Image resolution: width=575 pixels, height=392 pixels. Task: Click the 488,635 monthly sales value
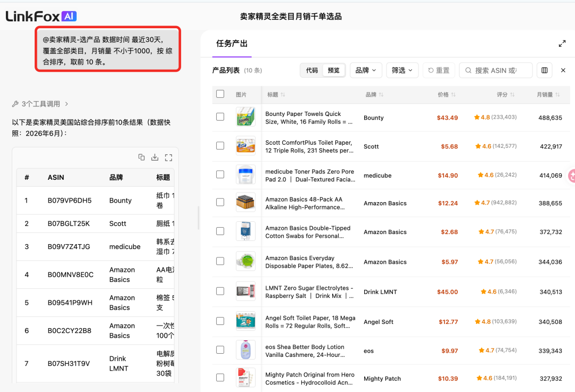(550, 118)
